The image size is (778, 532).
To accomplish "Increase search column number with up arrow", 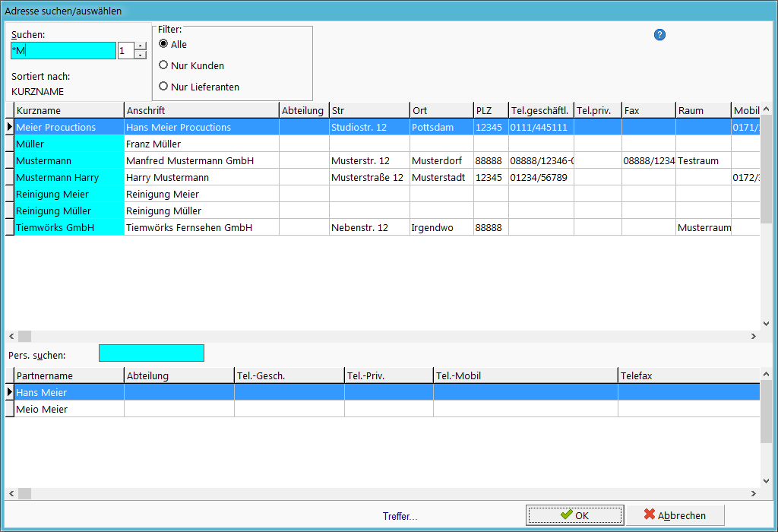I will point(141,46).
